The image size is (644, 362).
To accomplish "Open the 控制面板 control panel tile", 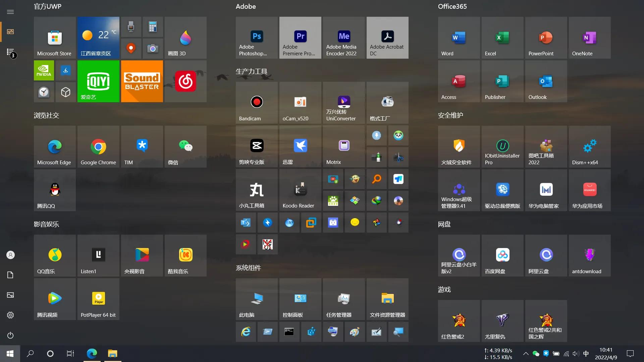I will [x=300, y=299].
